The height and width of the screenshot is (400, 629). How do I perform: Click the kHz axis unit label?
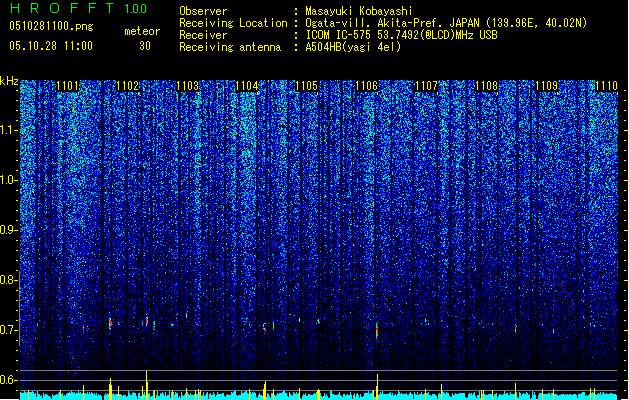click(x=9, y=81)
